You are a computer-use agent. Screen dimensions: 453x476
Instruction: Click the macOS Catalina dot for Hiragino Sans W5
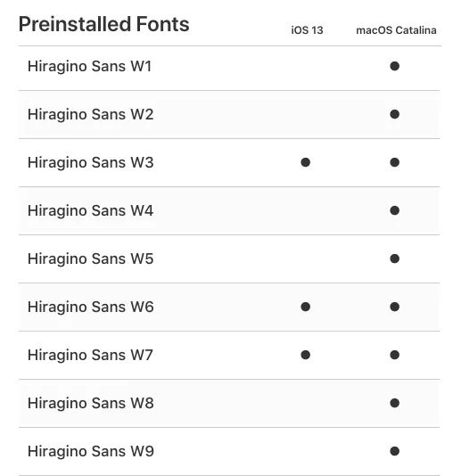394,259
